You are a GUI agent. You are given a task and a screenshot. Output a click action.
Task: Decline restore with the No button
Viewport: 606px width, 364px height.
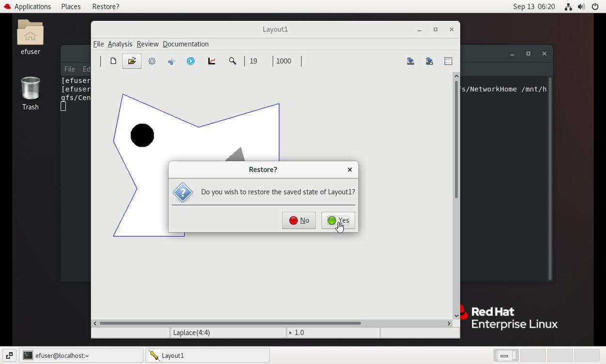(299, 220)
